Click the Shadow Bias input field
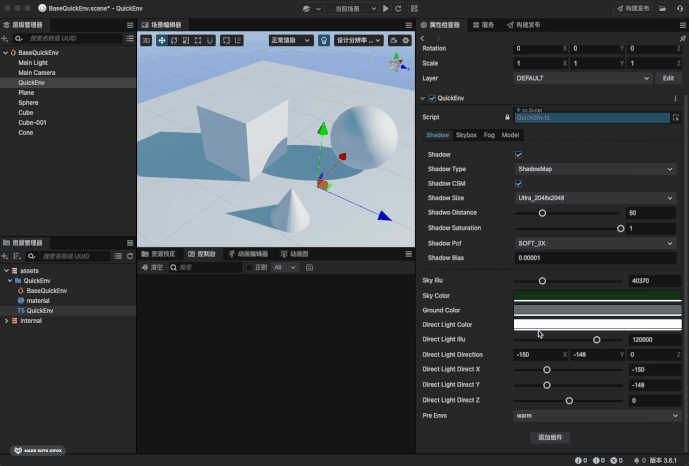Screen dimensions: 689x466 click(x=595, y=258)
